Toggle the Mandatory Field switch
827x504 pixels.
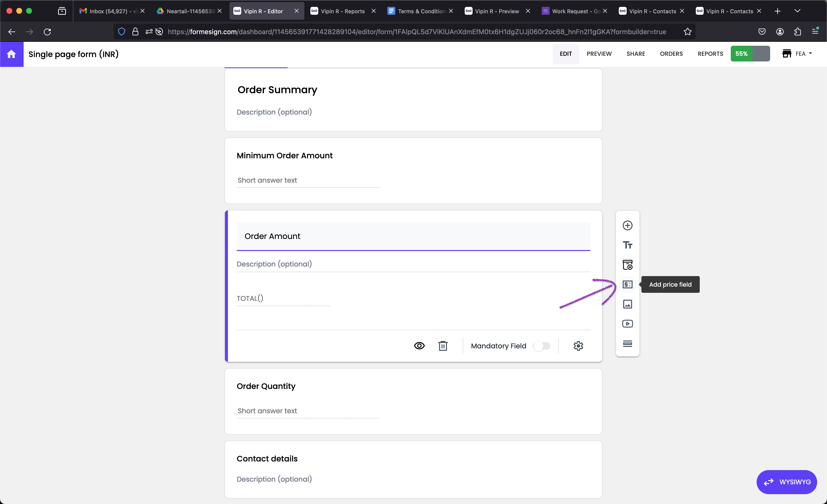[542, 346]
